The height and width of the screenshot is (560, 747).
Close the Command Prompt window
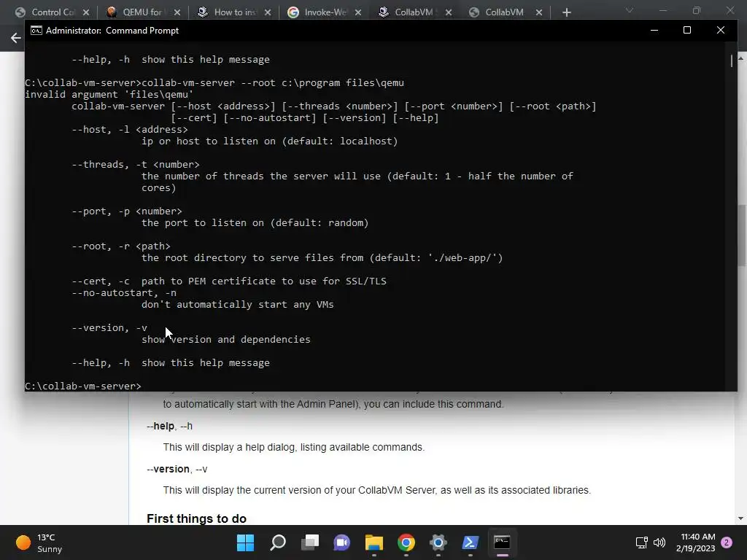(720, 30)
